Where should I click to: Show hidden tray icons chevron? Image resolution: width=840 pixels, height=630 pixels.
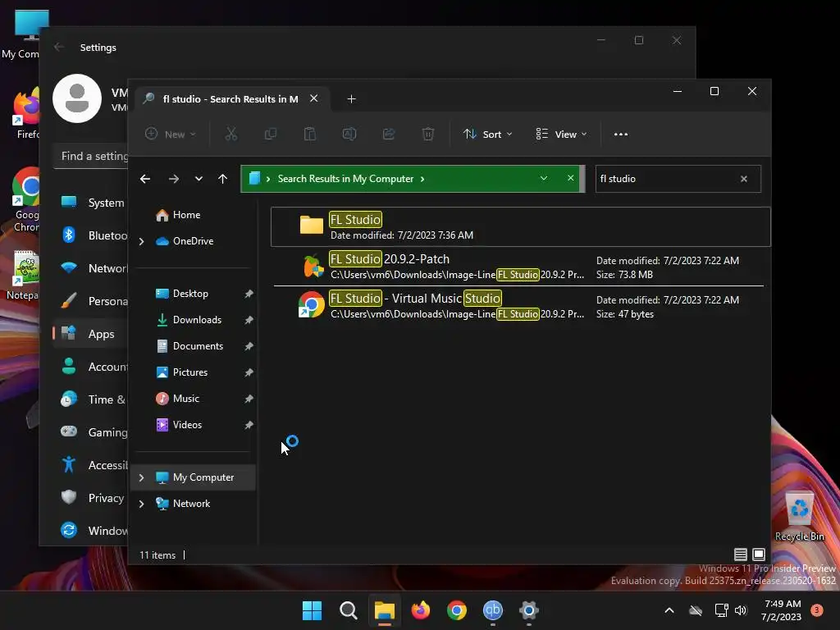[669, 610]
